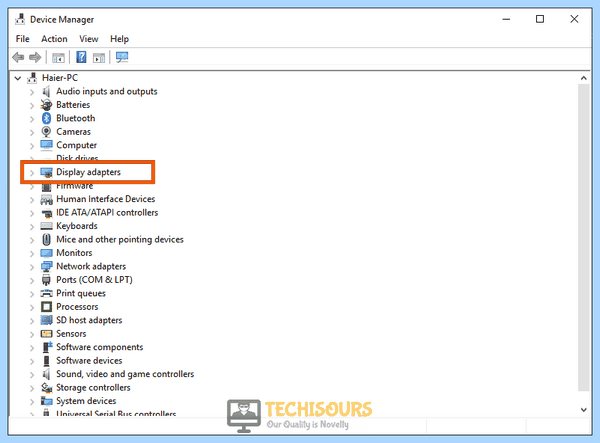
Task: Click the Show/Hide action pane toolbar icon
Action: click(x=99, y=58)
